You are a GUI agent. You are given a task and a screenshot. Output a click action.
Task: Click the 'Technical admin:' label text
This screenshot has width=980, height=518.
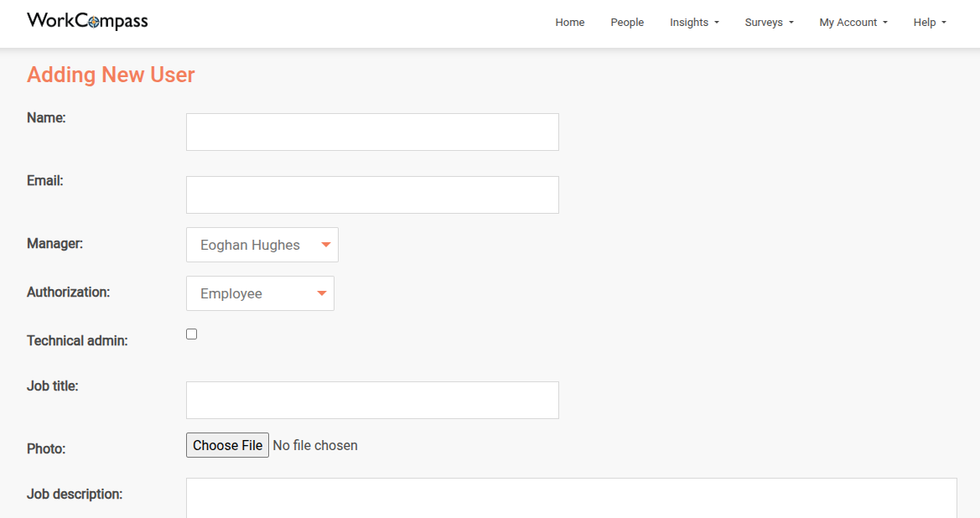[77, 341]
